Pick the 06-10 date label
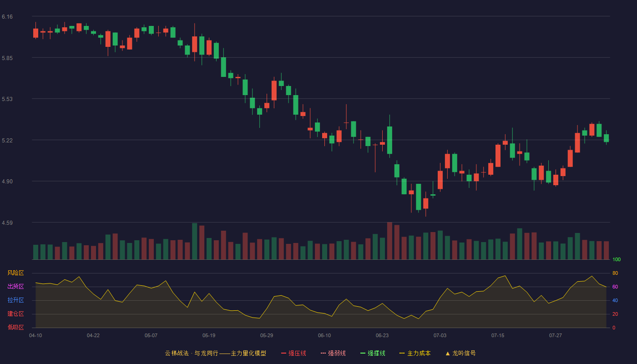This screenshot has height=364, width=637. (324, 335)
